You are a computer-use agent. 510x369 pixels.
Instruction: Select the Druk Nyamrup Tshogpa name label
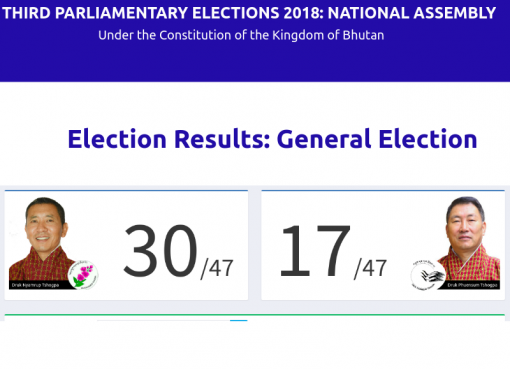tap(35, 285)
